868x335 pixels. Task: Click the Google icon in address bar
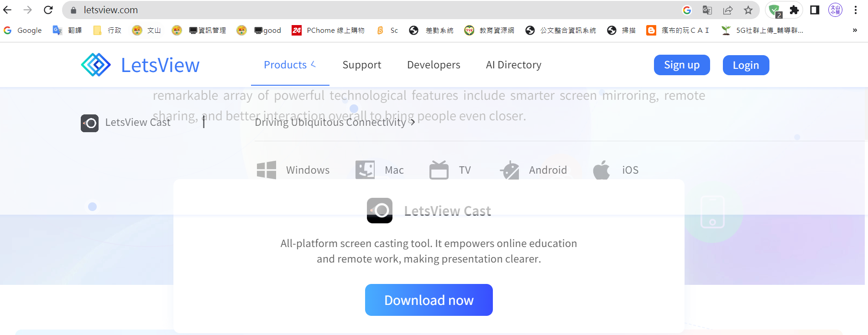687,10
